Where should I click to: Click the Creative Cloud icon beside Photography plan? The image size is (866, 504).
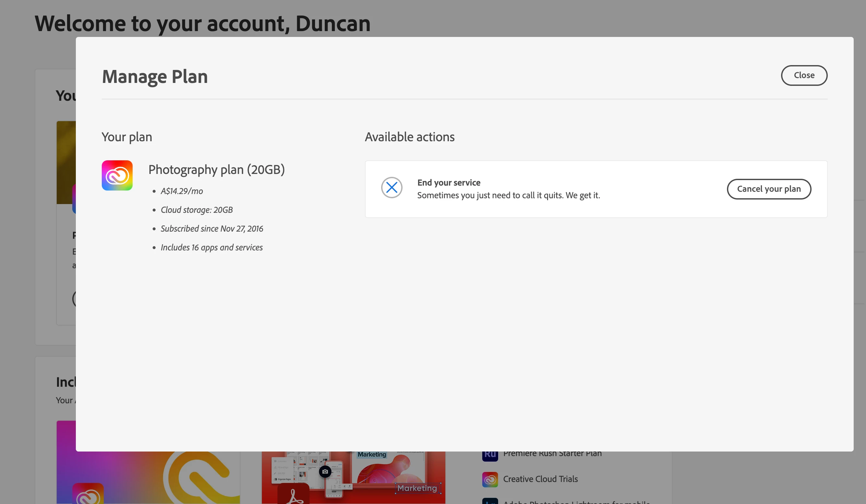tap(117, 175)
